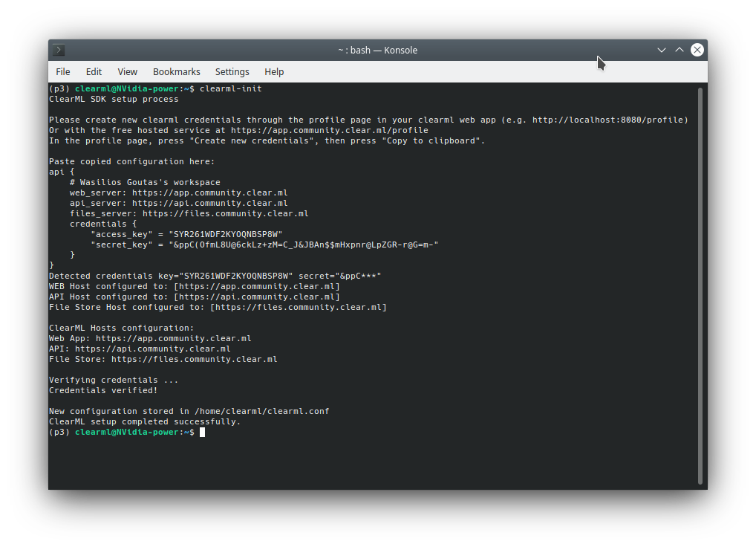This screenshot has height=547, width=756.
Task: Open the Settings menu
Action: click(232, 71)
